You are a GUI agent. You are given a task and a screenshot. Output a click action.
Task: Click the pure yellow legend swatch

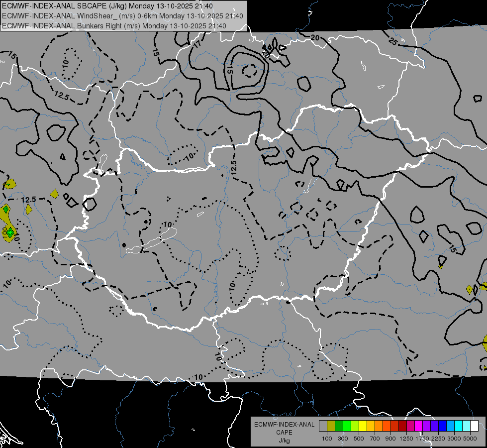(x=363, y=426)
